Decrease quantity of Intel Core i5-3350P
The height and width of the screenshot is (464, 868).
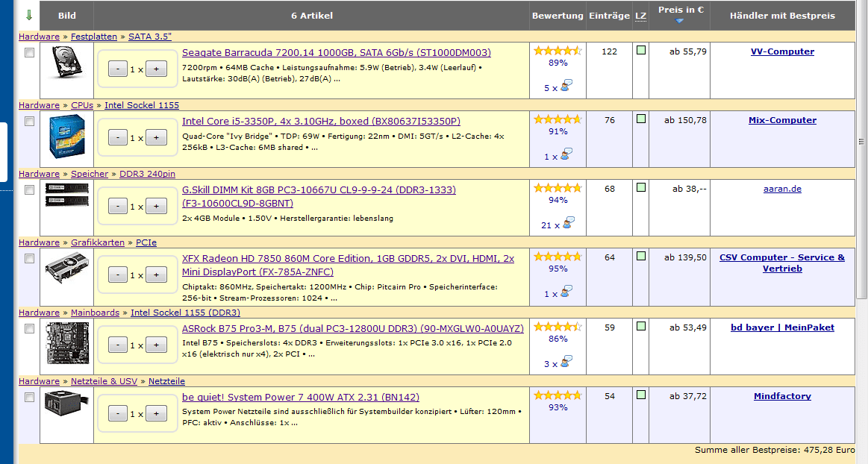point(117,138)
